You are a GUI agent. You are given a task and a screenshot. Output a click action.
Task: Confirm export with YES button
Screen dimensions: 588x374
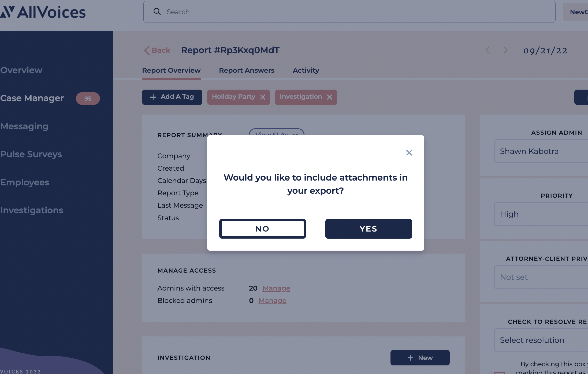tap(369, 229)
